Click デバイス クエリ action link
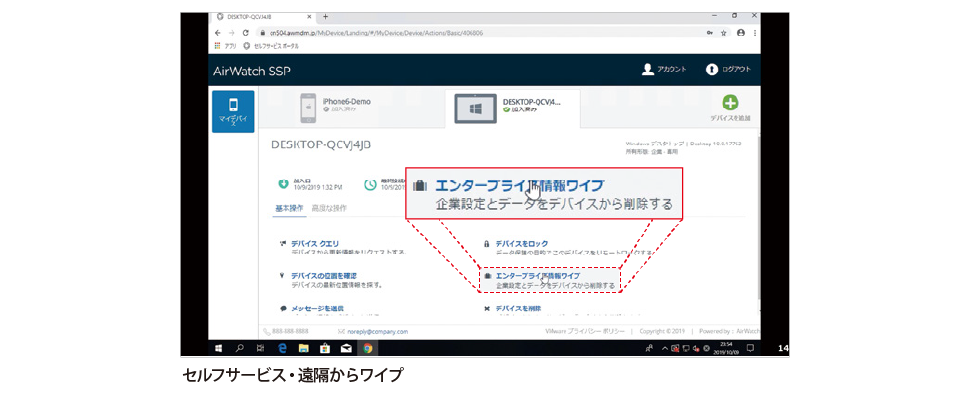The height and width of the screenshot is (401, 961). point(315,243)
